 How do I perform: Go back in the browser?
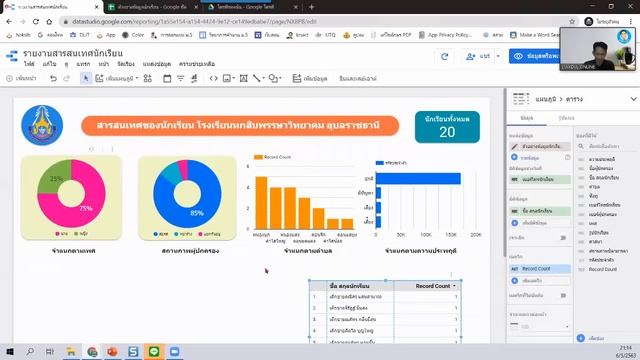[9, 22]
